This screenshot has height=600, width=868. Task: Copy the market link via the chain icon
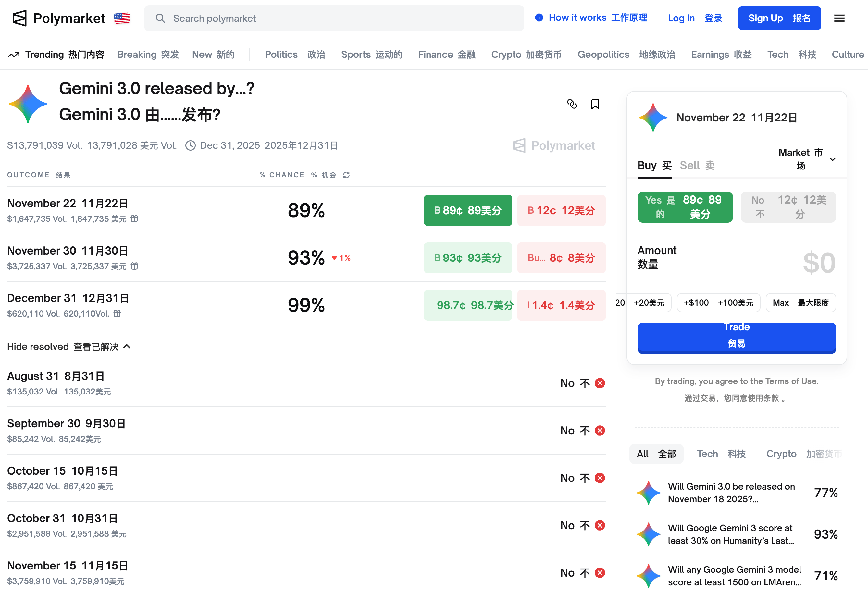(x=572, y=104)
